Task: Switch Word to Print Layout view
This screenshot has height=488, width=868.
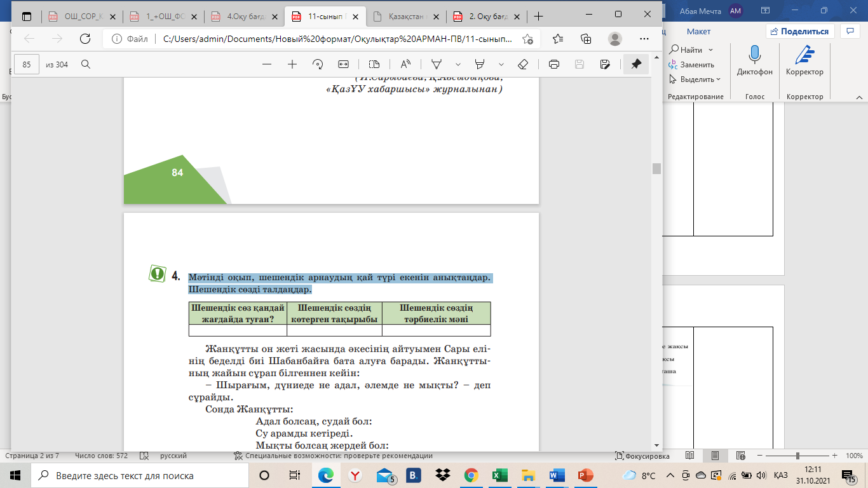Action: [x=715, y=456]
